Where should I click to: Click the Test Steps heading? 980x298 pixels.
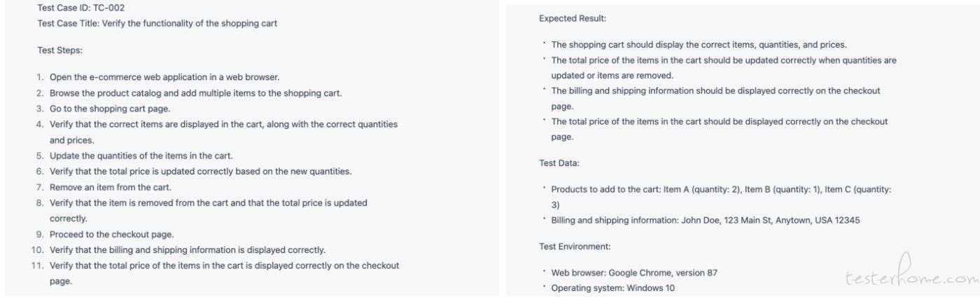(x=59, y=50)
